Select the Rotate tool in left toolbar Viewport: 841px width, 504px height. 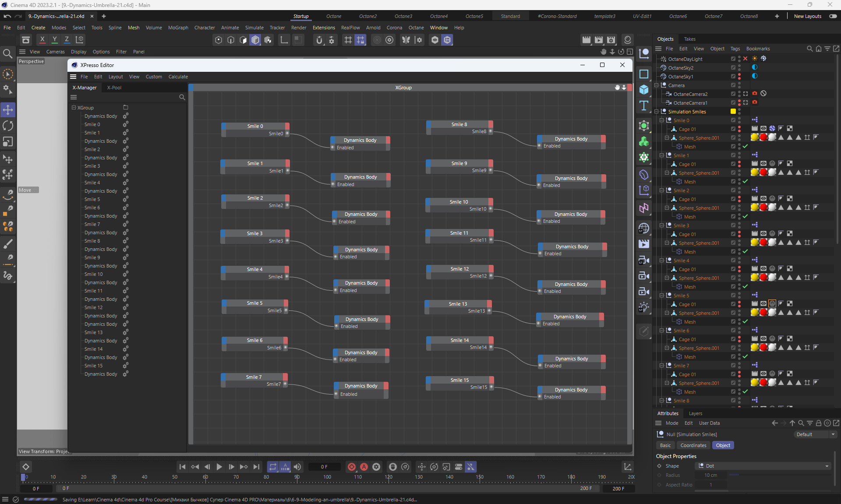[8, 126]
